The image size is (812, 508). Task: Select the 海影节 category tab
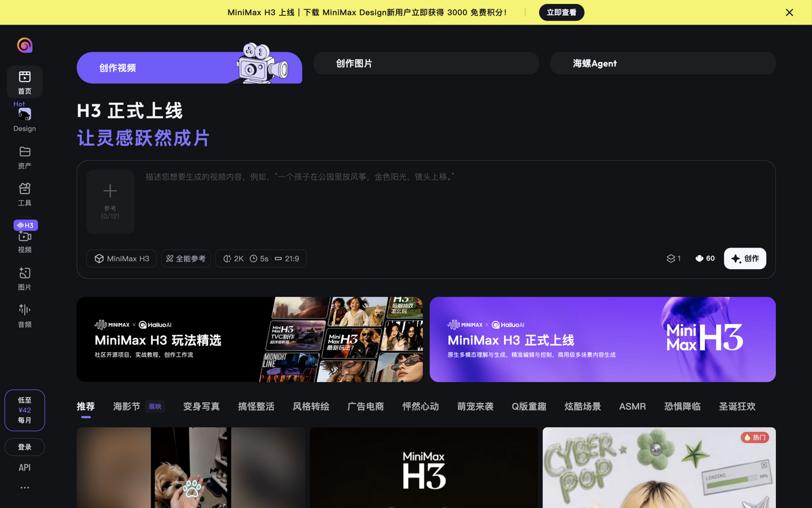coord(127,406)
